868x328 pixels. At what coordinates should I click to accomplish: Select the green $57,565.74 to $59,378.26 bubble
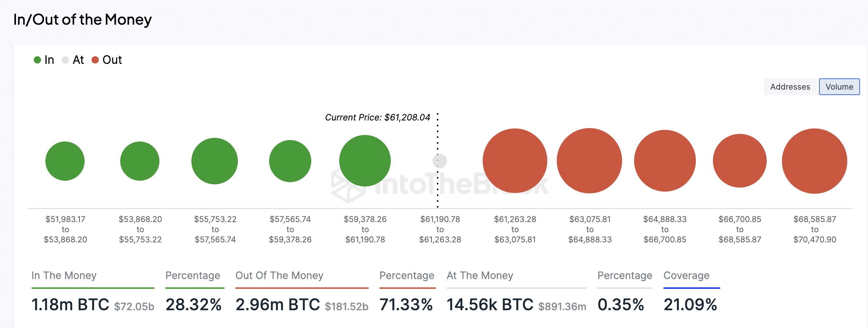click(290, 161)
